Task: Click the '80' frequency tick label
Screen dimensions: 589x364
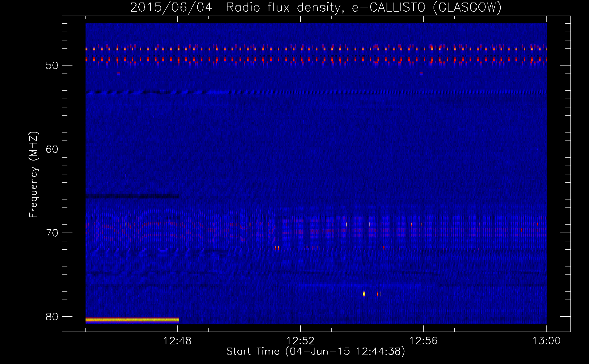Action: (52, 317)
